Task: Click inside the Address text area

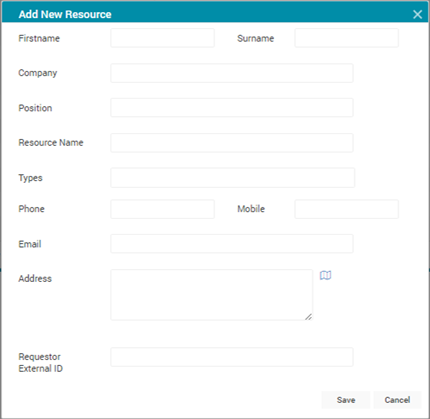Action: point(212,295)
